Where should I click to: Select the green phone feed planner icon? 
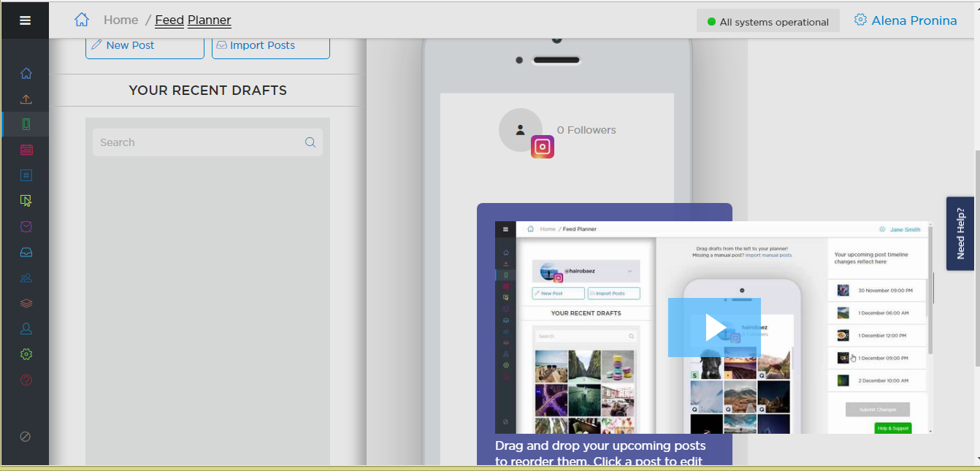[26, 124]
